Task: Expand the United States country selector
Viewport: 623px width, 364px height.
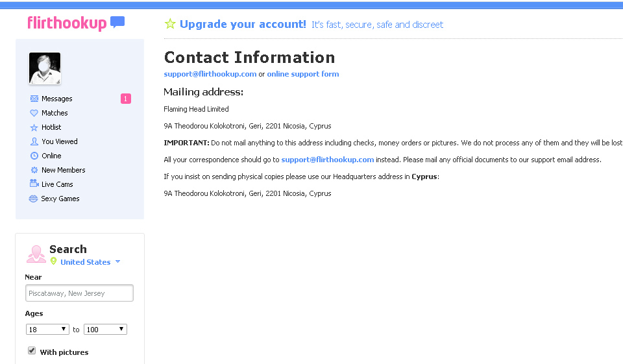Action: point(117,262)
